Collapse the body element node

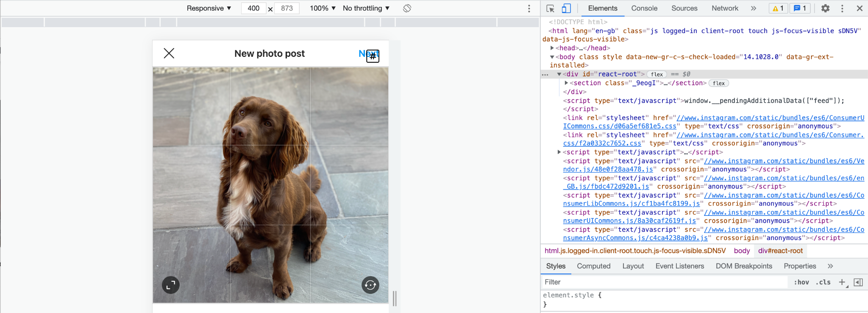tap(552, 57)
